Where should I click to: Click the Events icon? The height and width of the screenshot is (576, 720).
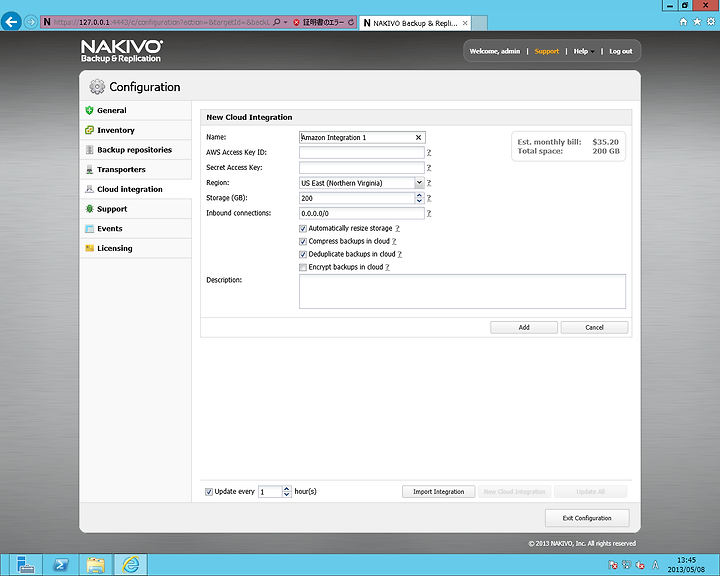click(x=90, y=229)
